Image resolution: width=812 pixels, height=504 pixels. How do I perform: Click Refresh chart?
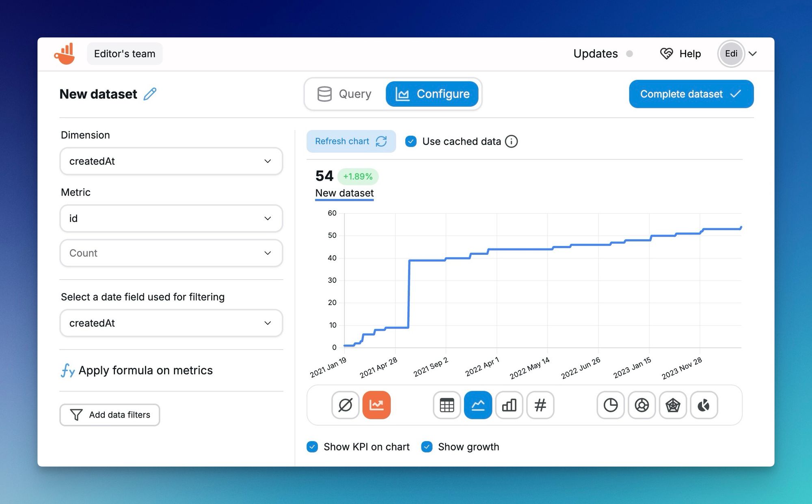[x=351, y=141]
